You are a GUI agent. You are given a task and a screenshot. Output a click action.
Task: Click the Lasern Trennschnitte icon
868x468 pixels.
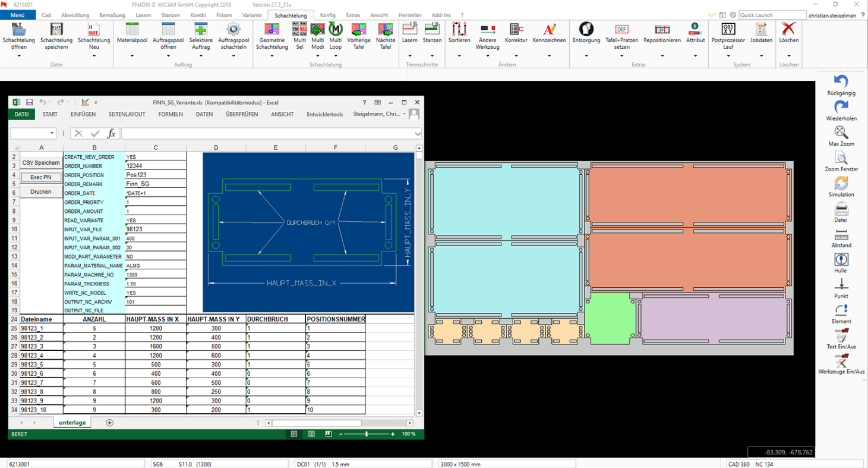click(410, 29)
